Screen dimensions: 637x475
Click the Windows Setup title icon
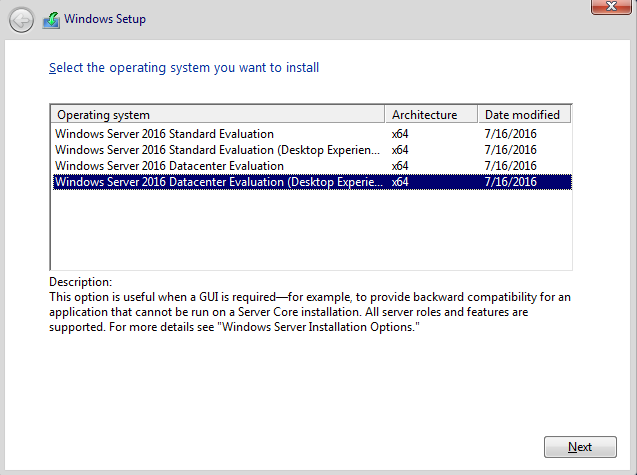pyautogui.click(x=51, y=20)
